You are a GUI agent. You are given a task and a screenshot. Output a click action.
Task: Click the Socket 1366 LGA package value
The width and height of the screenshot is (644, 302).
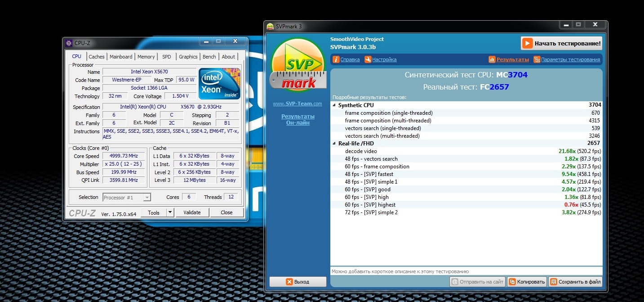(x=149, y=88)
